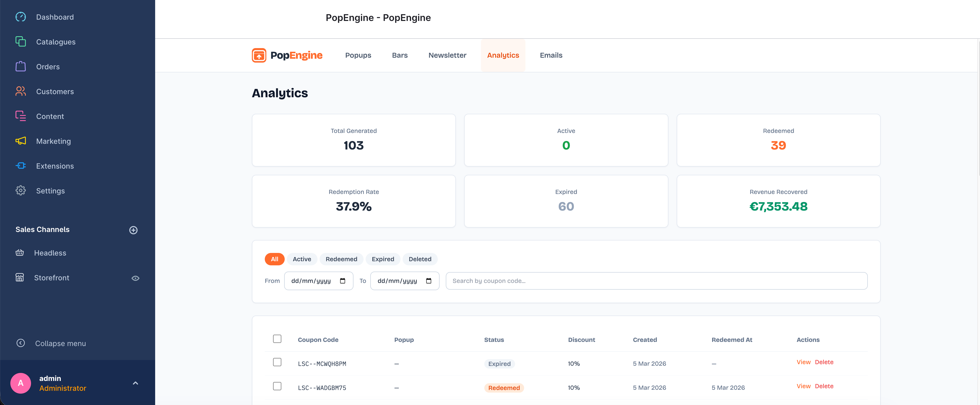This screenshot has width=980, height=405.
Task: Click the Extensions plug icon
Action: pyautogui.click(x=20, y=166)
